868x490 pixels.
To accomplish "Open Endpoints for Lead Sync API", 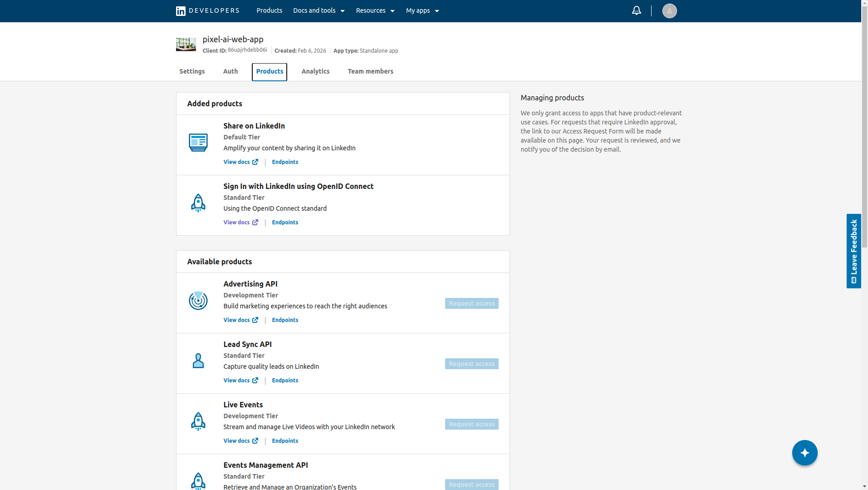I will pos(285,381).
